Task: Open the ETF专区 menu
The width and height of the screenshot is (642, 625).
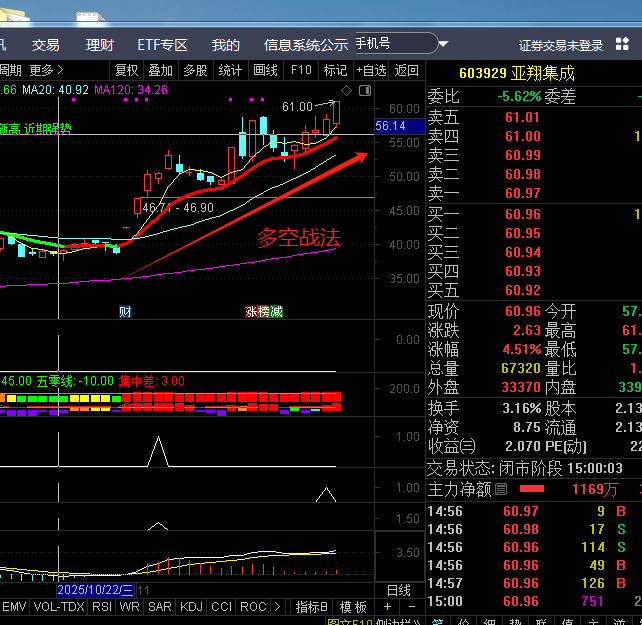Action: tap(162, 45)
